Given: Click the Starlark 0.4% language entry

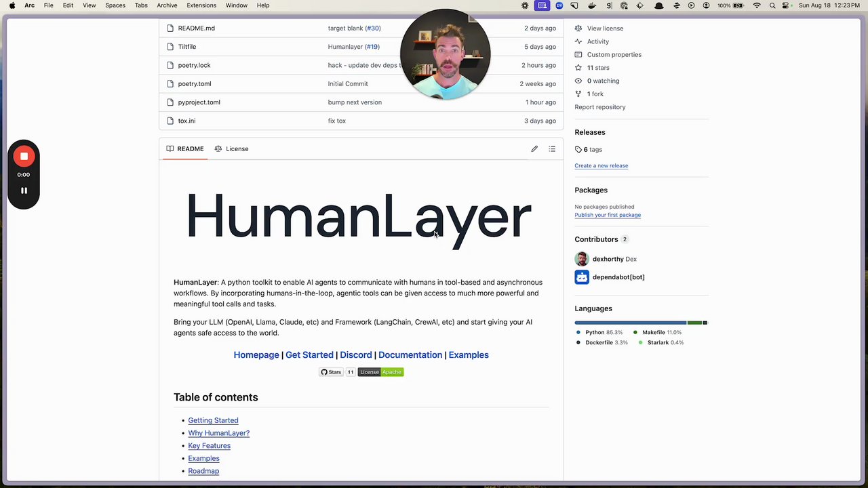Looking at the screenshot, I should [660, 343].
